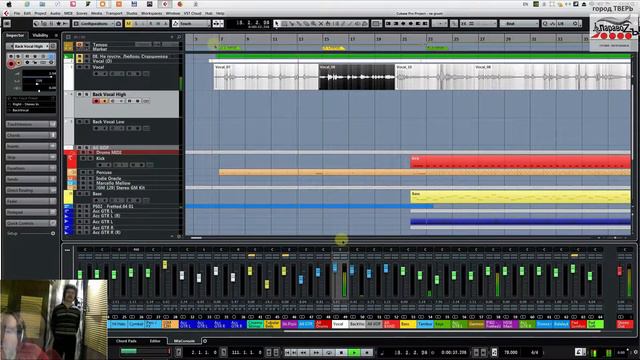
Task: Select the dark Vocal_08 audio clip
Action: point(356,77)
